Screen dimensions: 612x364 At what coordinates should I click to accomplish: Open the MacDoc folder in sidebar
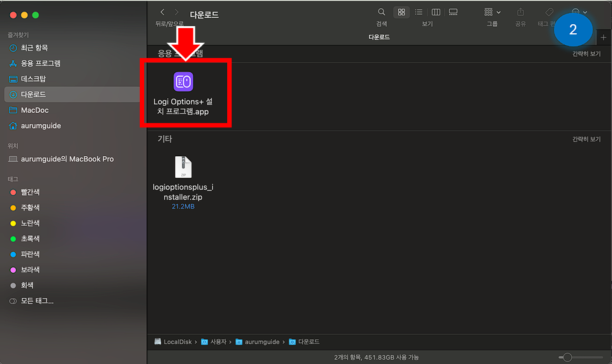(34, 110)
